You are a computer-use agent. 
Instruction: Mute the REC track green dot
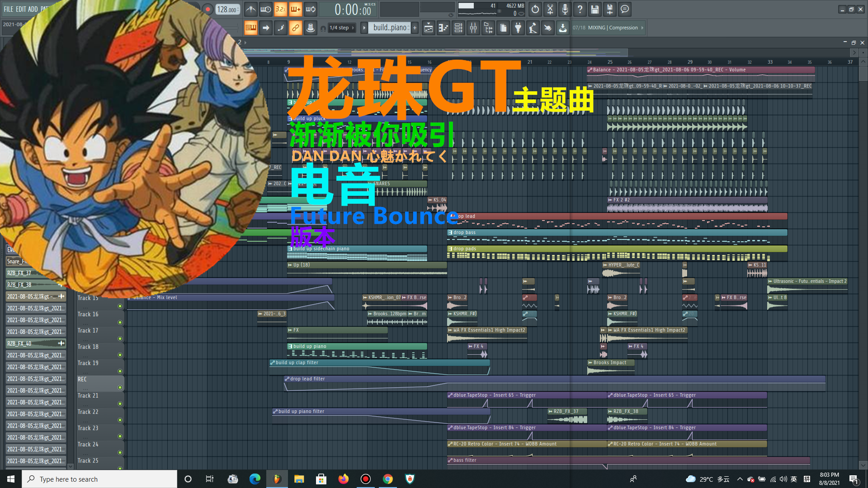coord(120,387)
